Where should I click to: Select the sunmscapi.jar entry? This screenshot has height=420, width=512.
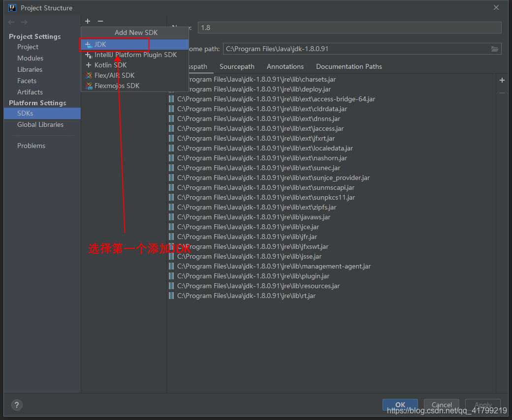click(331, 187)
